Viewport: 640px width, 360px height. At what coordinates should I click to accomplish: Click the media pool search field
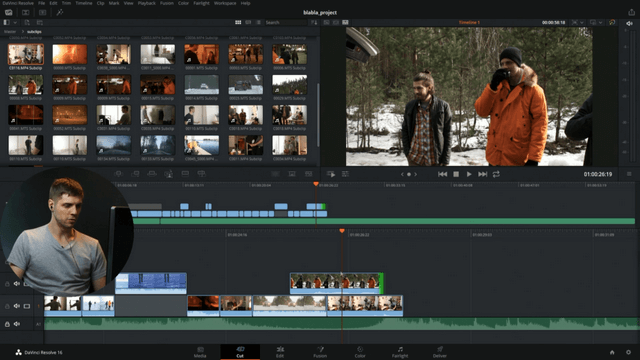[285, 22]
